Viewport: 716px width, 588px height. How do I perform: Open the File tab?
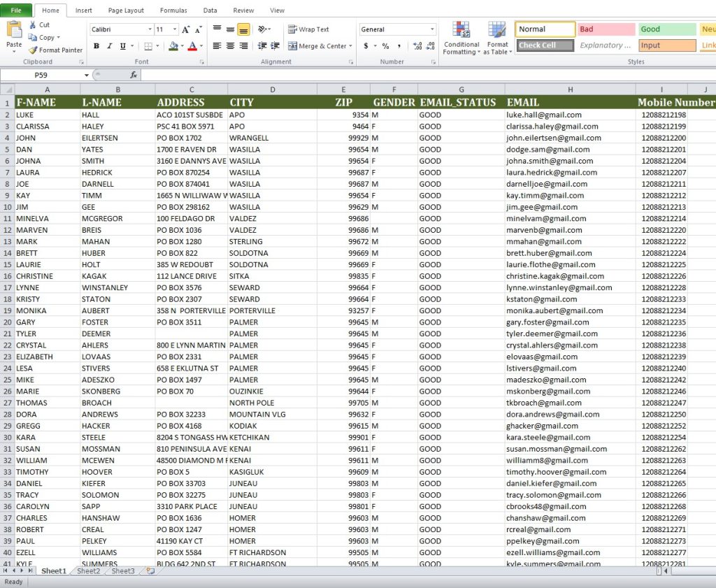[x=16, y=10]
